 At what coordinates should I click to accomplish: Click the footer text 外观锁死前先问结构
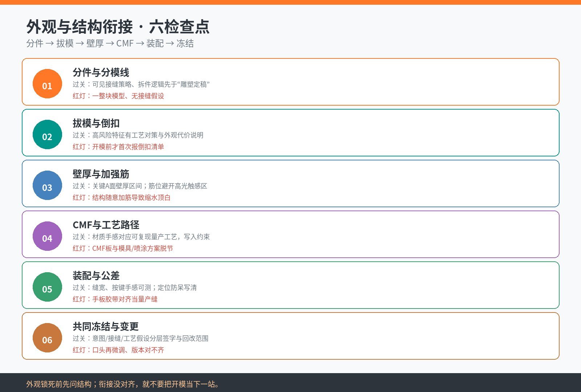coord(58,384)
